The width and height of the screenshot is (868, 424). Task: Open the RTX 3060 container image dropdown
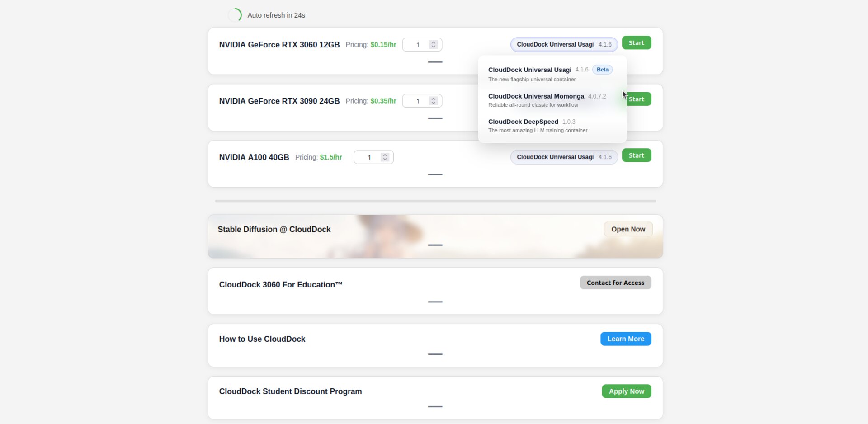coord(564,44)
